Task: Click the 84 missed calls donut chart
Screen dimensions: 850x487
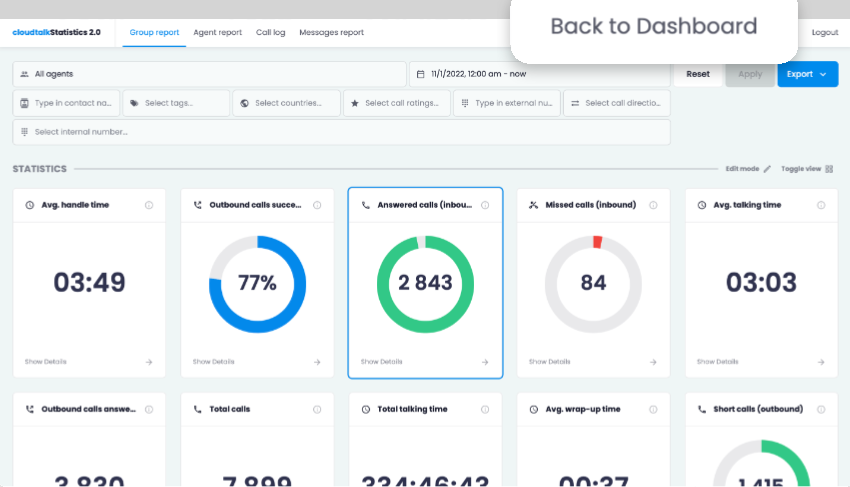Action: (x=594, y=284)
